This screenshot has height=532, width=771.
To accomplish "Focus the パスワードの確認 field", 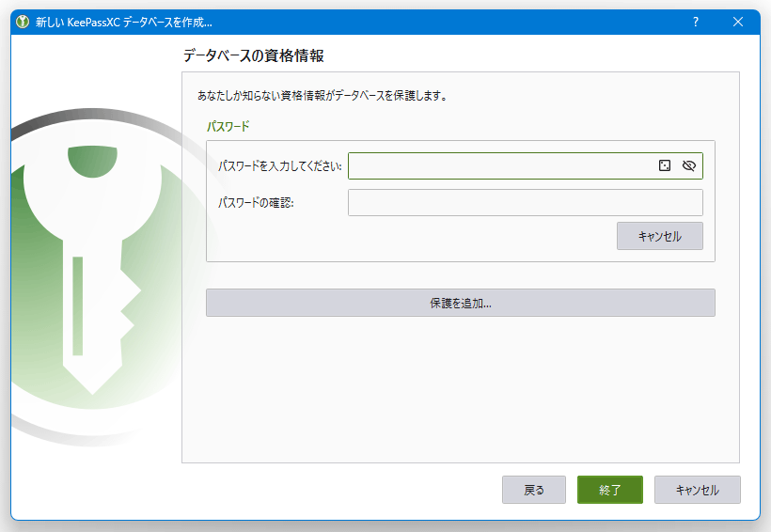I will click(526, 203).
